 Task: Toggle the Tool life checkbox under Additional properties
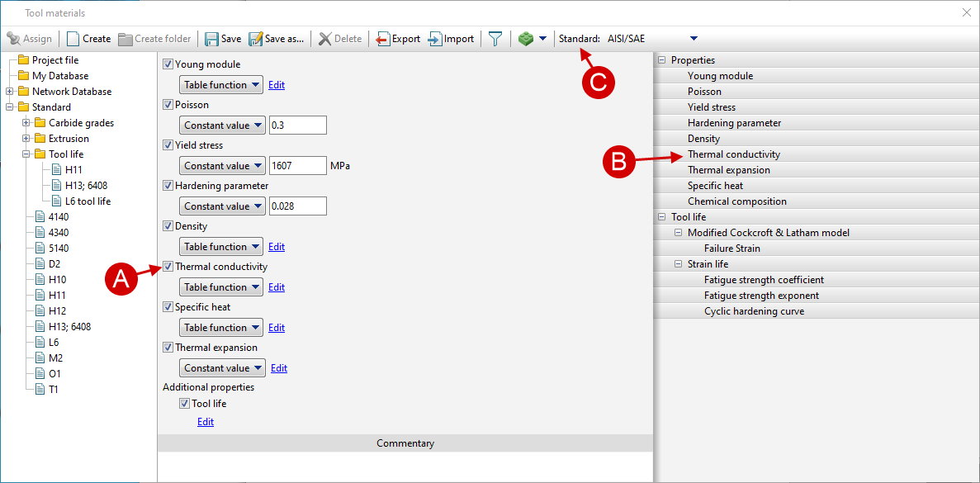click(x=185, y=403)
